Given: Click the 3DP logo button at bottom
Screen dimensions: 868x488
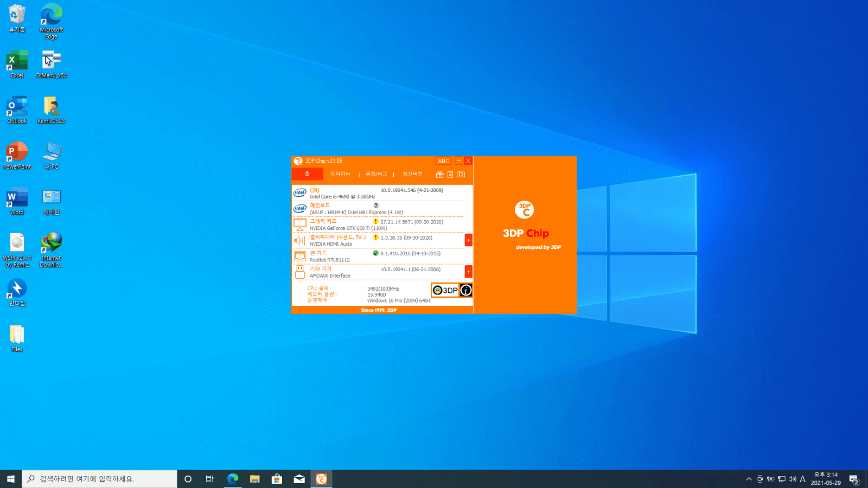Looking at the screenshot, I should pyautogui.click(x=445, y=290).
